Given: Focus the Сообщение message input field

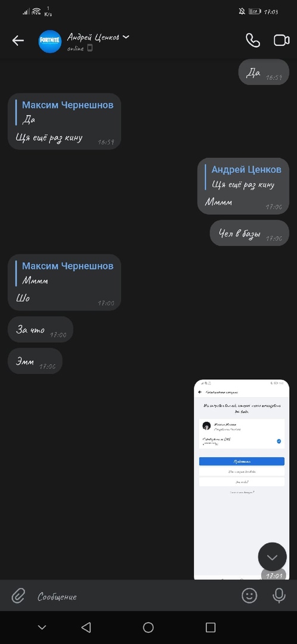Looking at the screenshot, I should (135, 596).
